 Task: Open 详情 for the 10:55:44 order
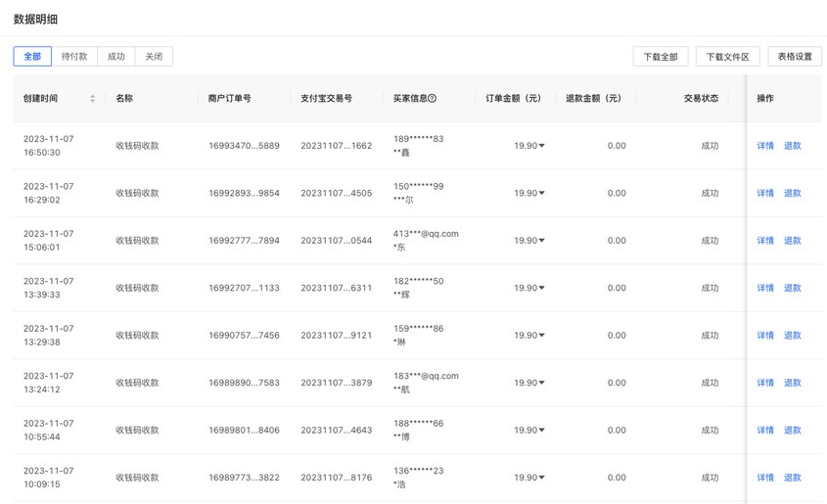(x=765, y=431)
